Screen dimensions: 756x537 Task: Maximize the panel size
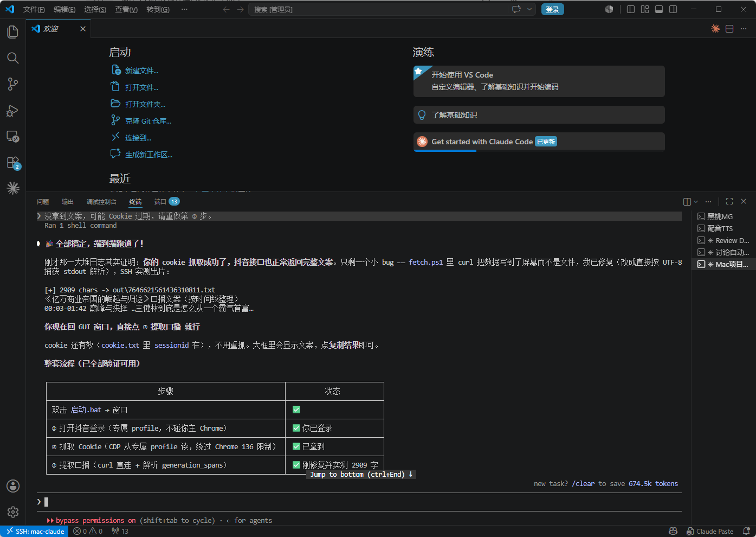[729, 202]
